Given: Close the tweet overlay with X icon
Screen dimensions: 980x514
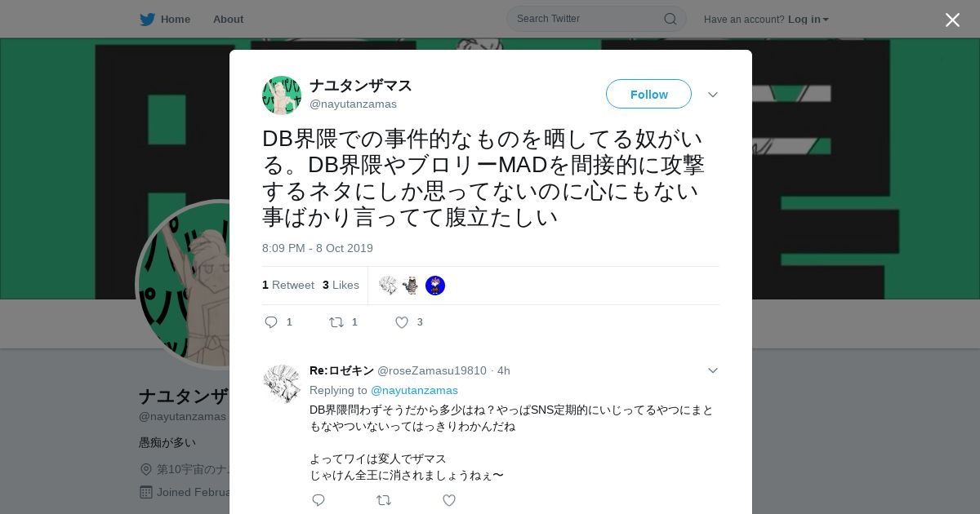Looking at the screenshot, I should pyautogui.click(x=952, y=20).
